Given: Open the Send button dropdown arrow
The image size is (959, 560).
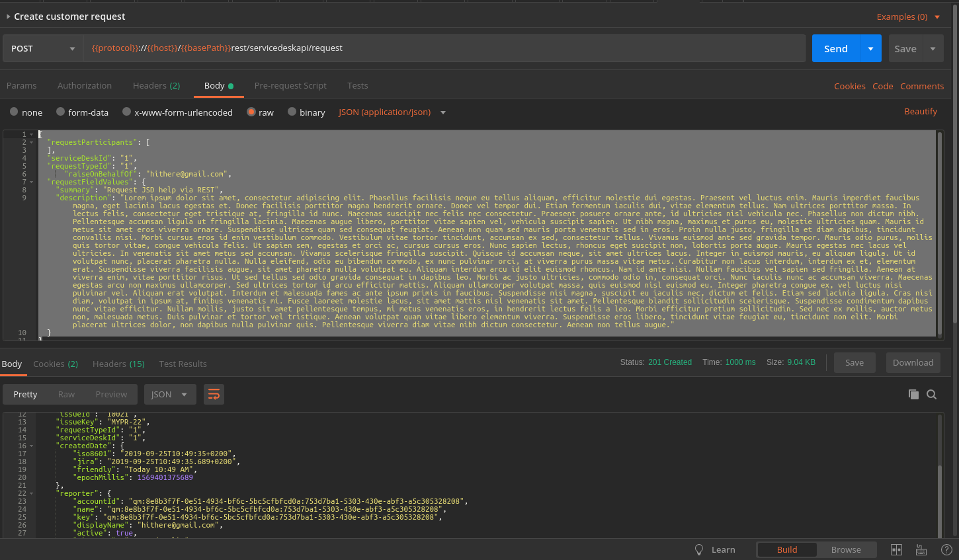Looking at the screenshot, I should click(870, 48).
